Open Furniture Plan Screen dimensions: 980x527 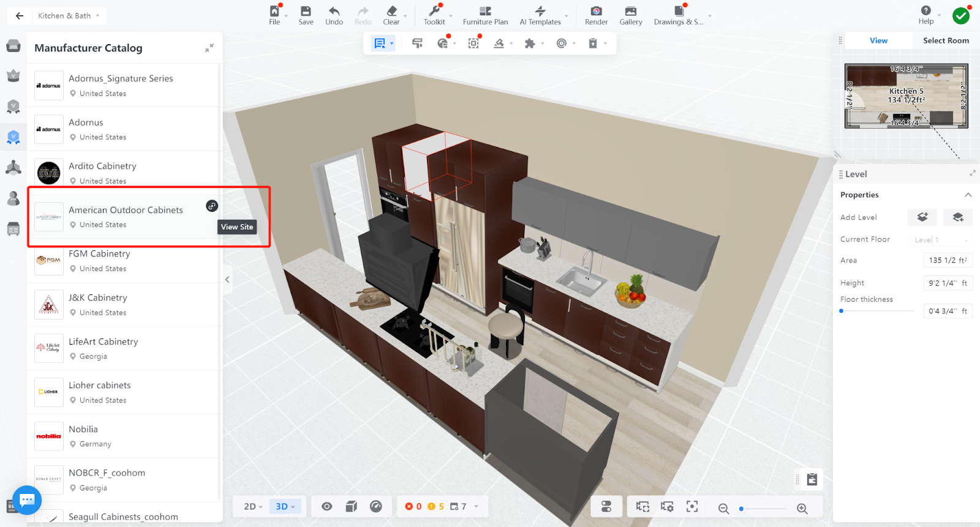(485, 15)
